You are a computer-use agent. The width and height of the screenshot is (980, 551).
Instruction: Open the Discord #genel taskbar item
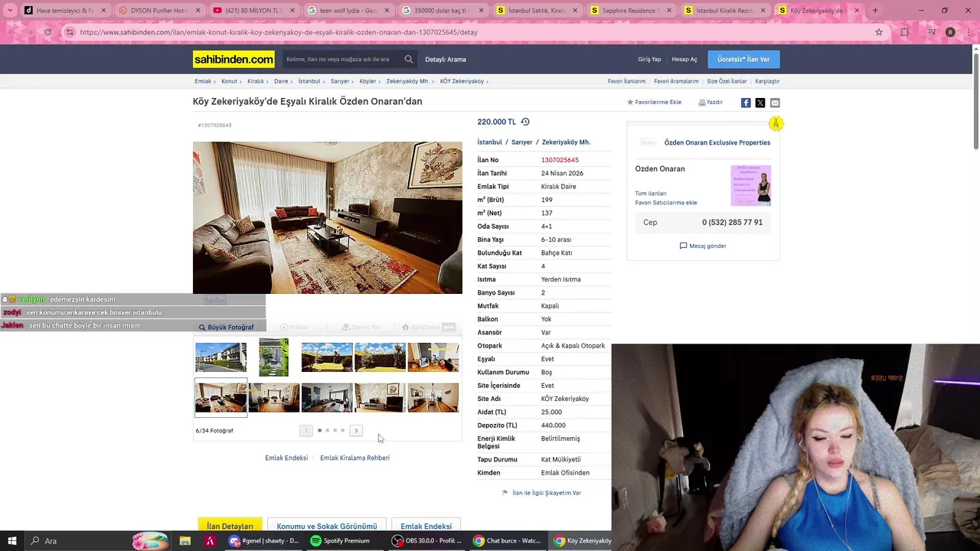(x=265, y=541)
